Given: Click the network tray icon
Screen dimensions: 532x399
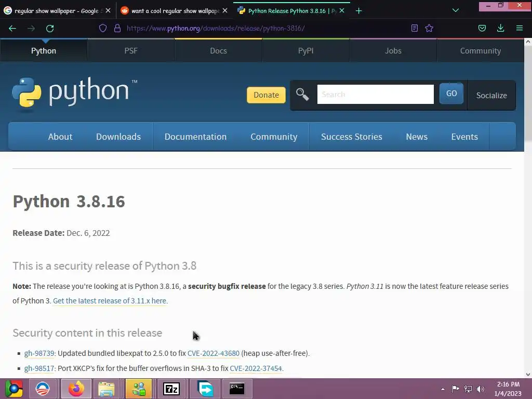Looking at the screenshot, I should (468, 389).
